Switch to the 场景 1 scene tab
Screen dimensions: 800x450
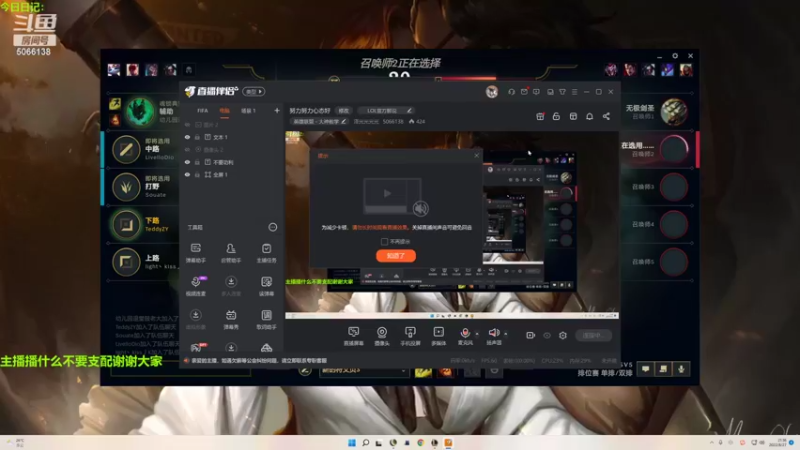(248, 111)
